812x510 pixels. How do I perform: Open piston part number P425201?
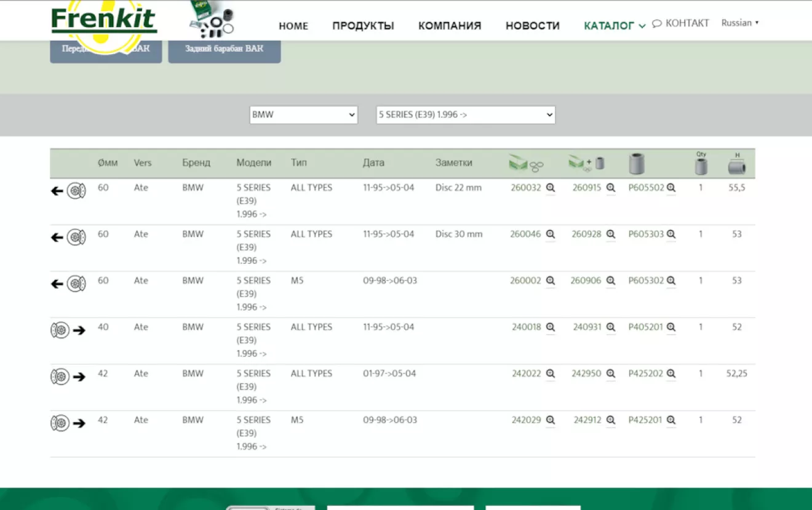tap(645, 420)
